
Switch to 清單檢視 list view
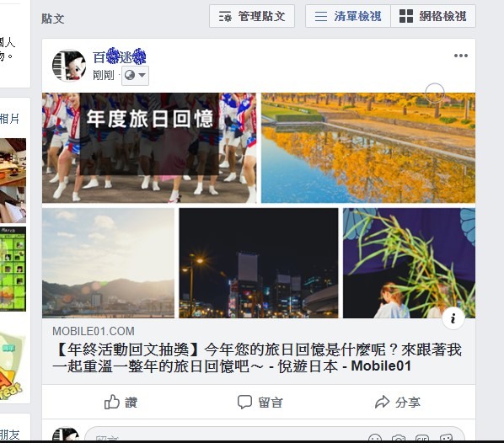pos(348,16)
